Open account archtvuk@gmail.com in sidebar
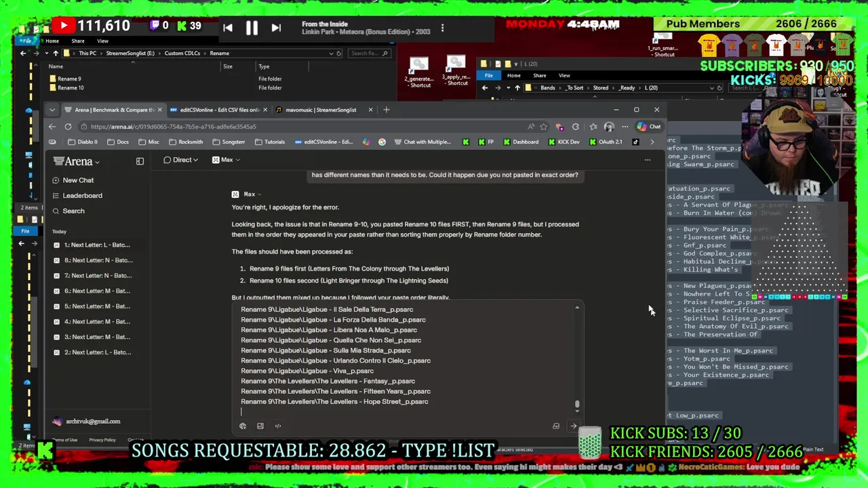Image resolution: width=868 pixels, height=488 pixels. [x=87, y=422]
